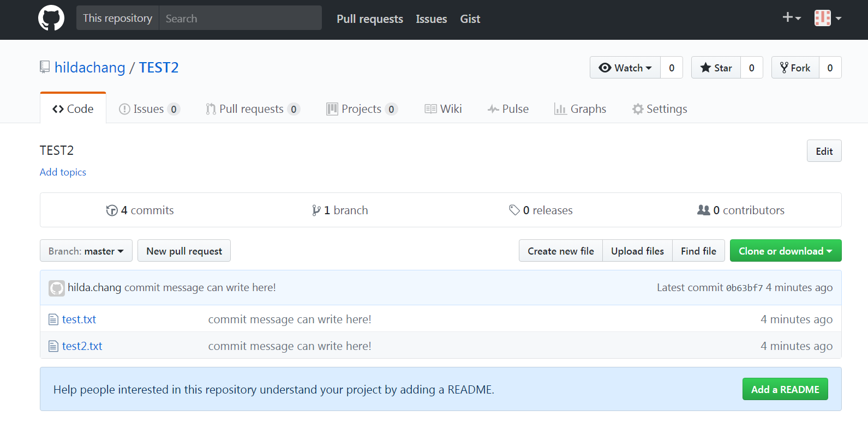Open the forks count next to Fork
The image size is (868, 429).
point(830,68)
